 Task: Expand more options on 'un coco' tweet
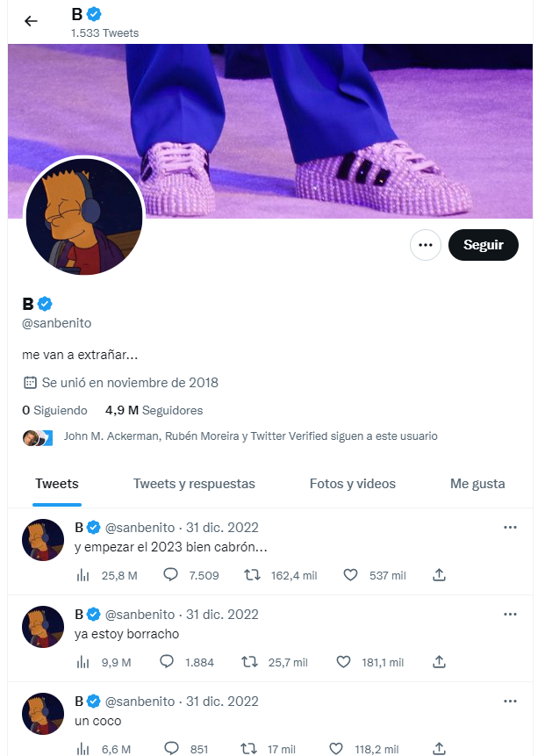(510, 702)
